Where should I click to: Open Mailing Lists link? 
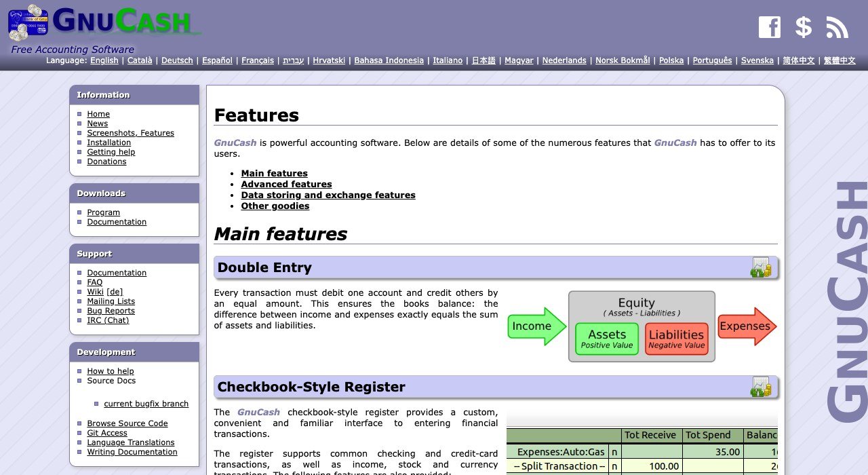(x=111, y=301)
